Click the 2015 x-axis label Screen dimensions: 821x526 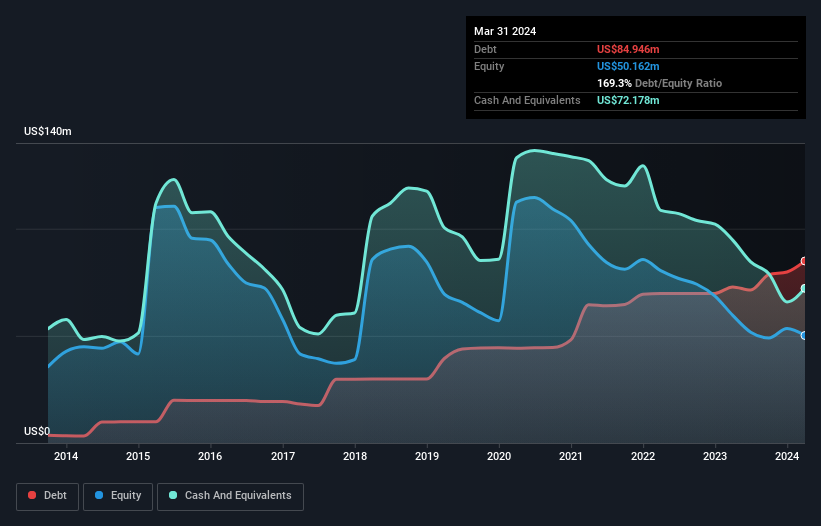(138, 456)
